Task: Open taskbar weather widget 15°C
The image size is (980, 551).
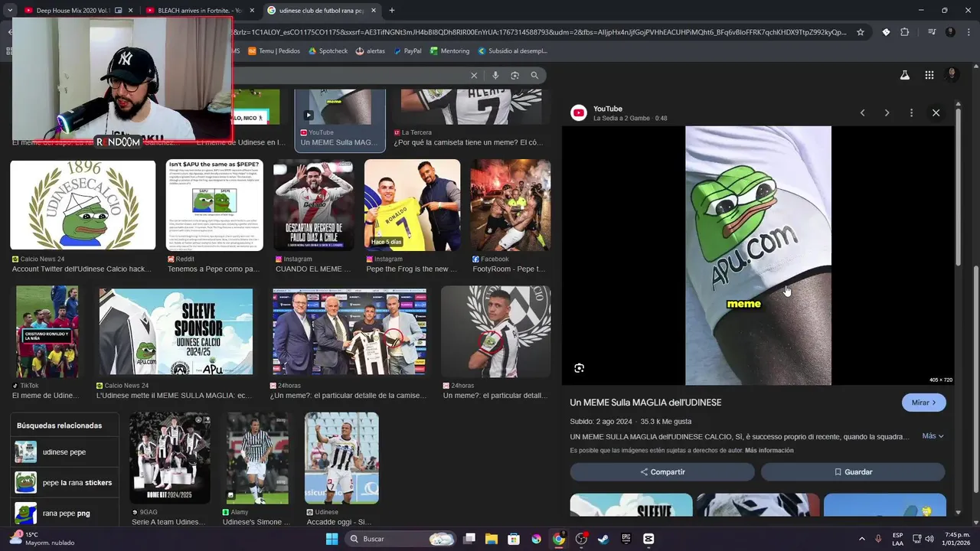Action: (42, 539)
